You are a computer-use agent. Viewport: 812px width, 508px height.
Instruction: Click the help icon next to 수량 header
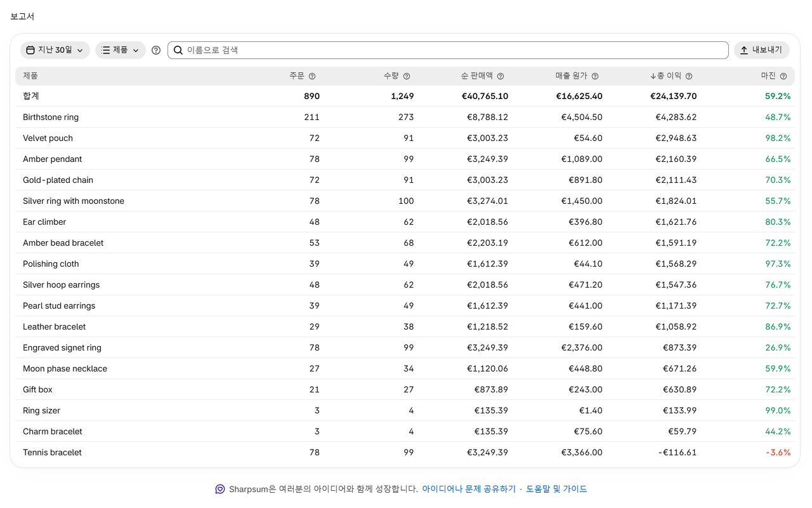[x=407, y=76]
